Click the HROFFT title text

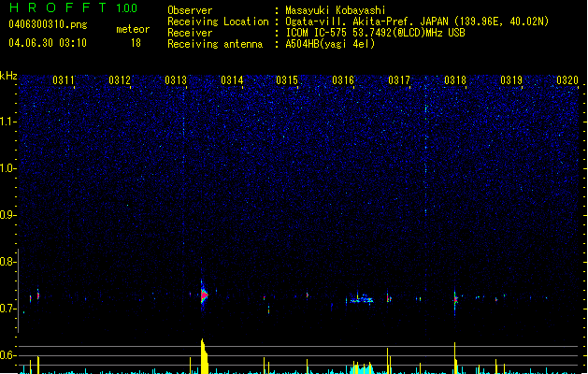coord(58,7)
